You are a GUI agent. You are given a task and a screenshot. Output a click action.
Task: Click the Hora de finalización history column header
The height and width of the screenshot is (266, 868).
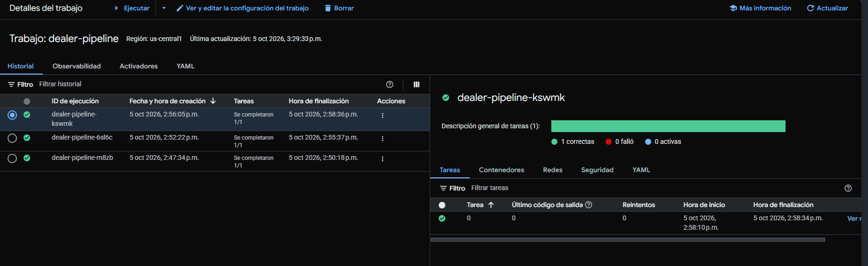point(319,101)
